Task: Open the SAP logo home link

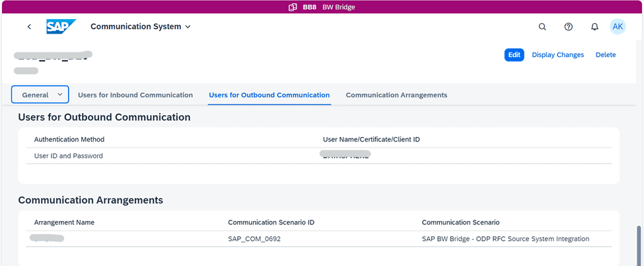Action: point(61,26)
